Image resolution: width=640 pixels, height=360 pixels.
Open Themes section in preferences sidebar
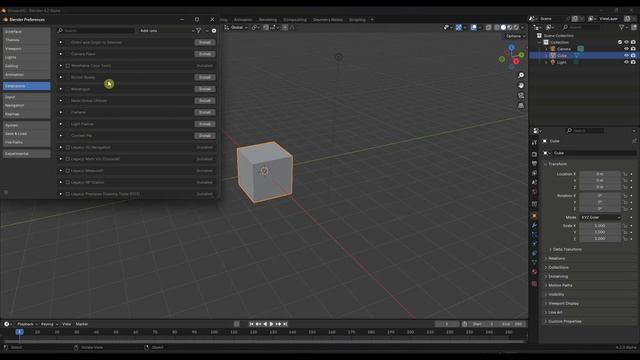coord(27,40)
